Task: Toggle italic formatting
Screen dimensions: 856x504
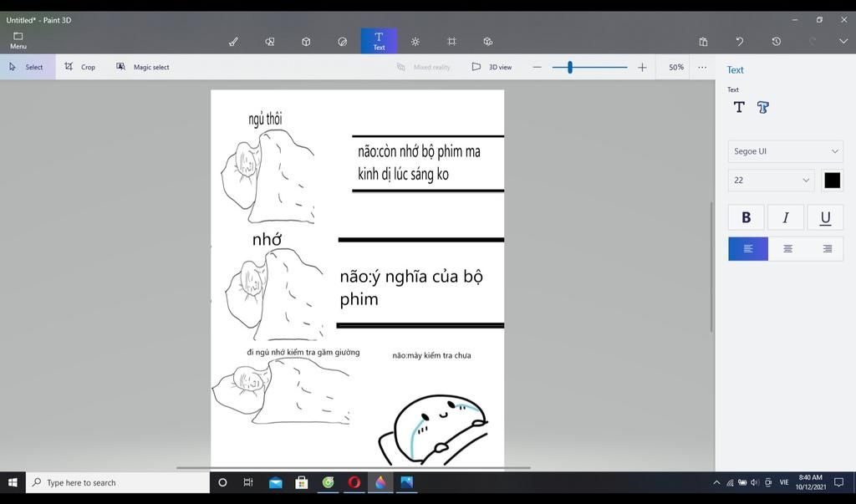Action: click(786, 217)
